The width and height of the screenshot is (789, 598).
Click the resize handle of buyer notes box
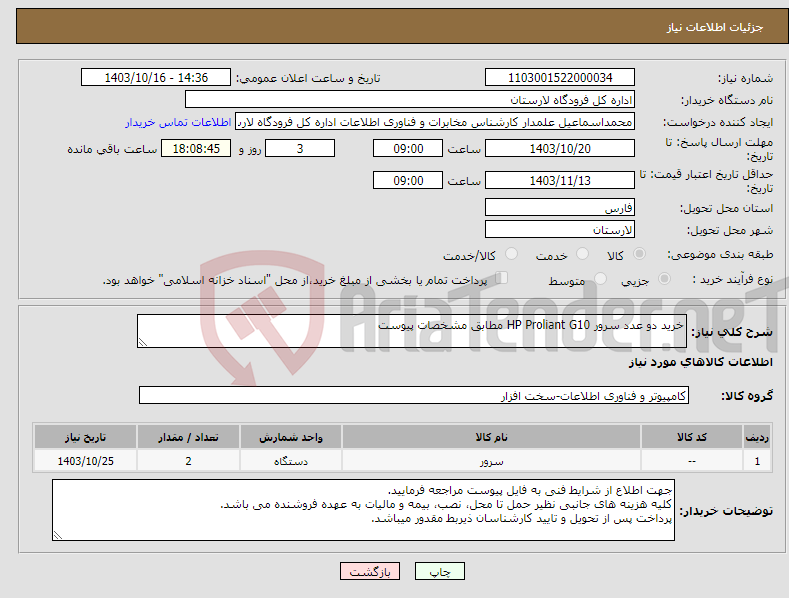click(58, 536)
